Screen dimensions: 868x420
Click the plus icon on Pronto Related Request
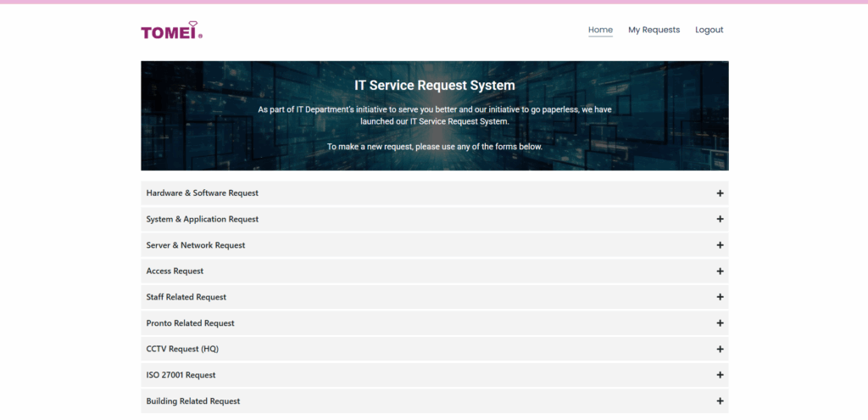coord(720,323)
